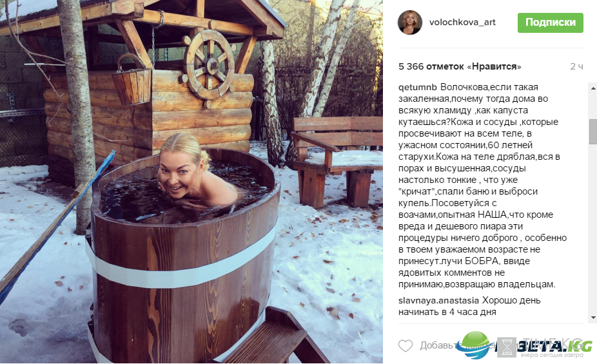Click the ship wheel decoration in photo
Screen dimensions: 597x364
click(x=209, y=64)
